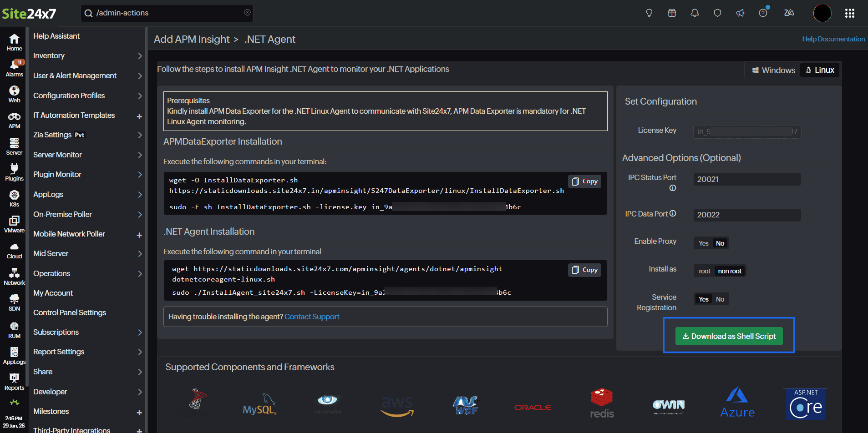Image resolution: width=868 pixels, height=433 pixels.
Task: Click the search bar showing /admin-actions
Action: pos(167,13)
